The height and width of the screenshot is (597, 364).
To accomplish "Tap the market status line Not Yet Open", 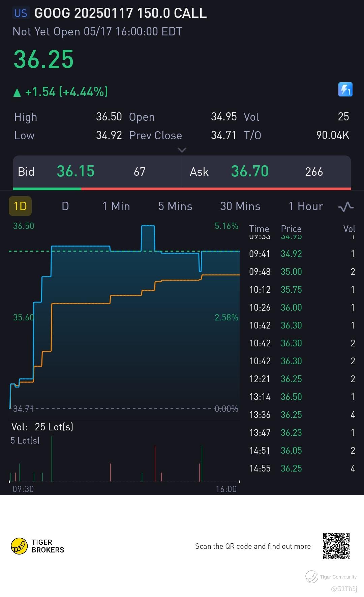I will coord(97,31).
